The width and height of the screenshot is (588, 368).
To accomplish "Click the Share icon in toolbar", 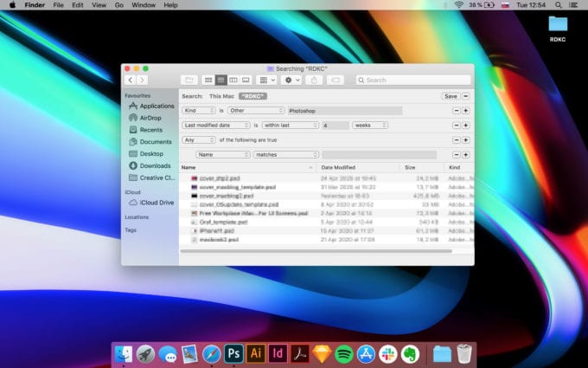I will [x=315, y=80].
